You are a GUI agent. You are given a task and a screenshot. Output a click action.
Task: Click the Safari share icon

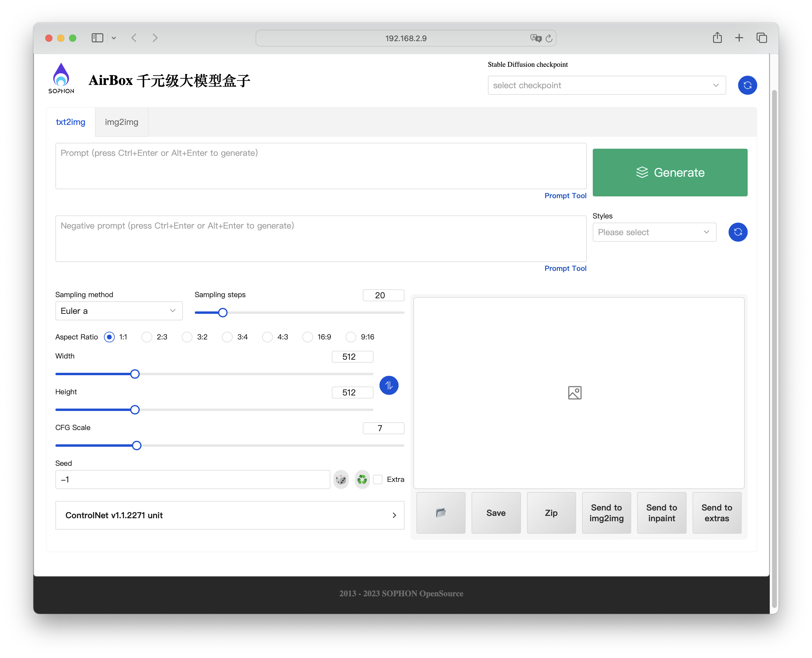click(x=717, y=38)
